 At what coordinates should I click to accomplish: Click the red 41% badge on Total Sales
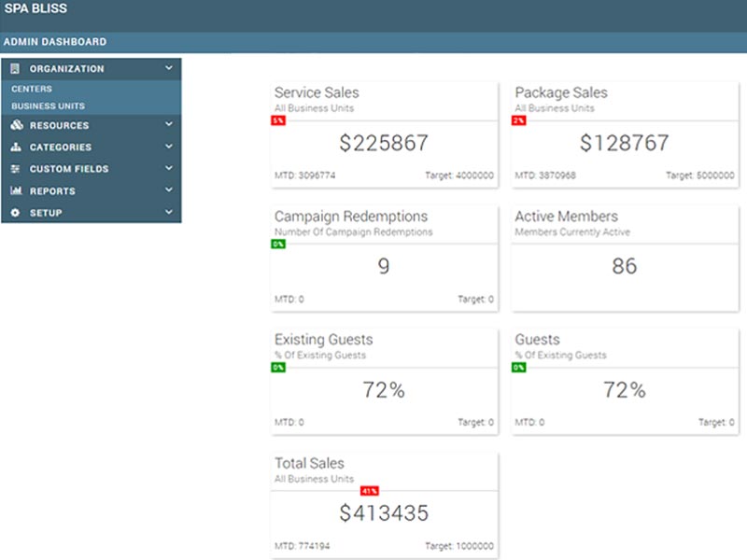tap(370, 490)
